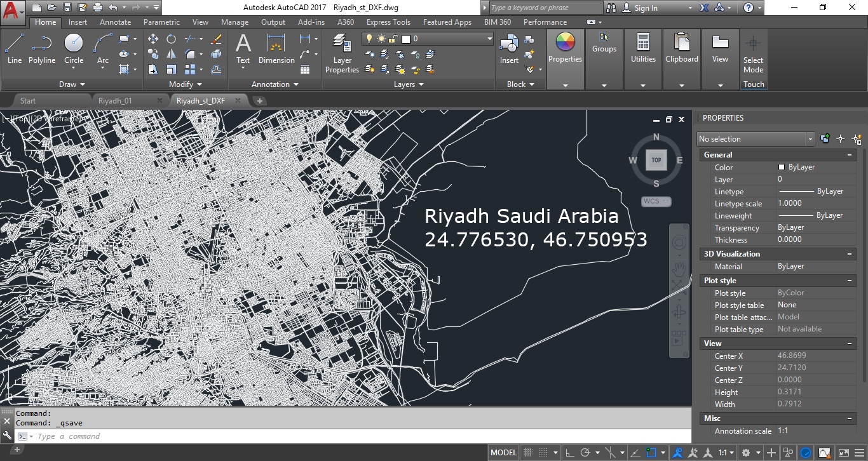Viewport: 868px width, 461px height.
Task: Select the Line tool
Action: [x=14, y=51]
